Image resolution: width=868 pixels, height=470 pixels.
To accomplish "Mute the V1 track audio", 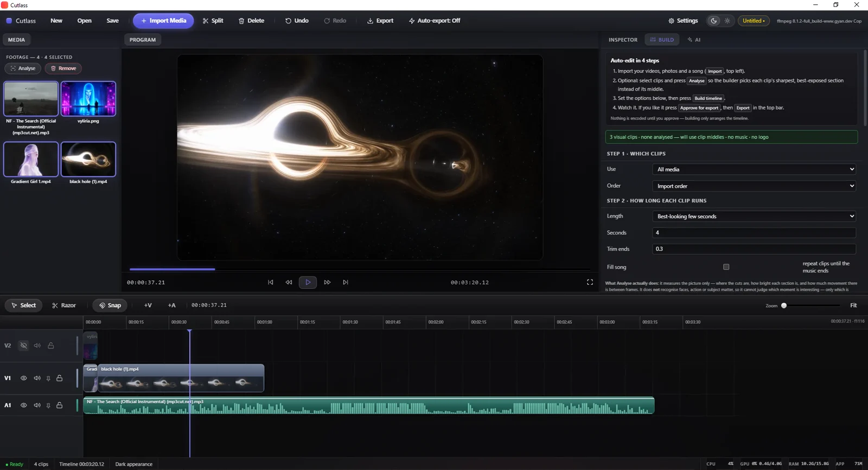I will [37, 378].
